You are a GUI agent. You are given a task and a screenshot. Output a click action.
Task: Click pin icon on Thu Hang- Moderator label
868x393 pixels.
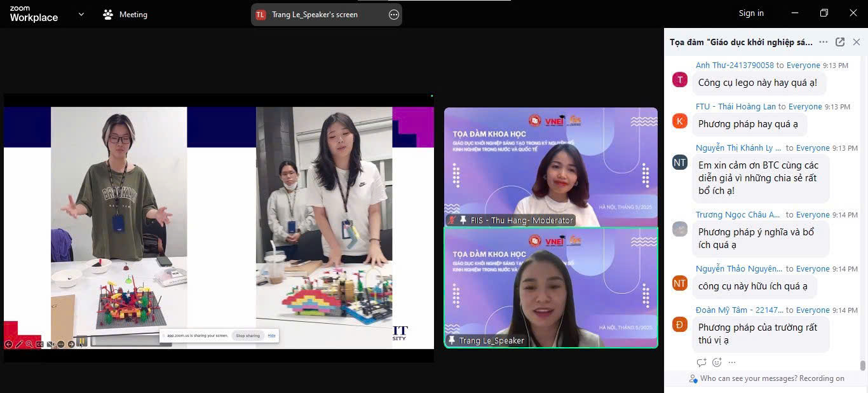[x=463, y=220]
